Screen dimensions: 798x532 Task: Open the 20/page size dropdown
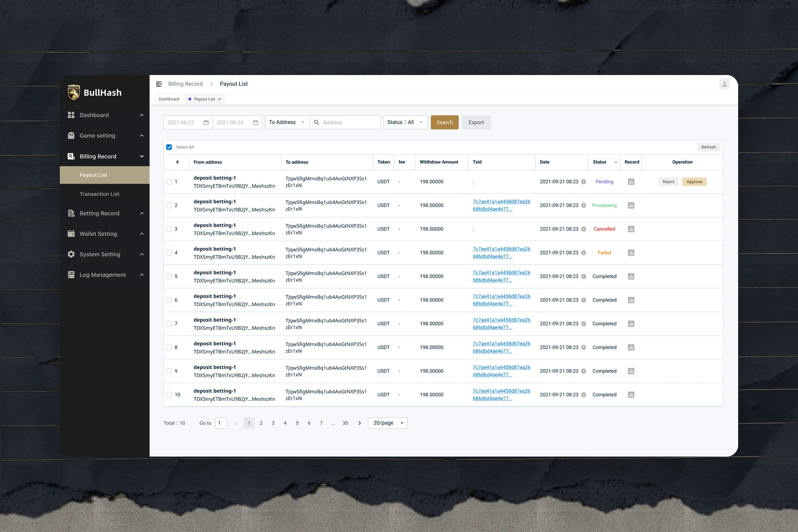[388, 423]
